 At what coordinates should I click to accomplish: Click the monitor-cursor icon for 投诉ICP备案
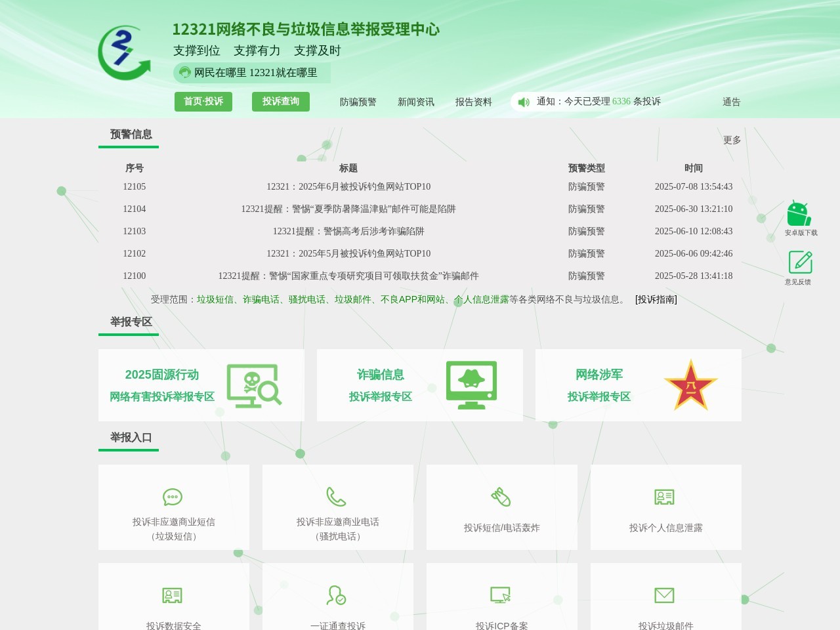coord(501,595)
